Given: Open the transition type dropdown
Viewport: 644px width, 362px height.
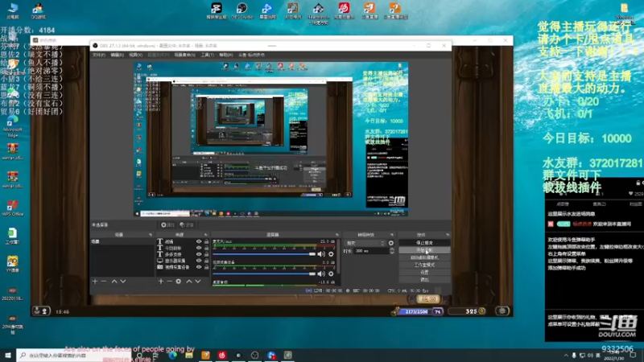Looking at the screenshot, I should (365, 243).
